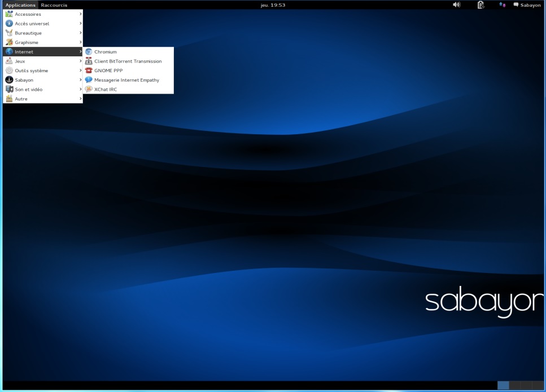Click the battery power icon in top bar
This screenshot has height=392, width=546.
pos(481,5)
